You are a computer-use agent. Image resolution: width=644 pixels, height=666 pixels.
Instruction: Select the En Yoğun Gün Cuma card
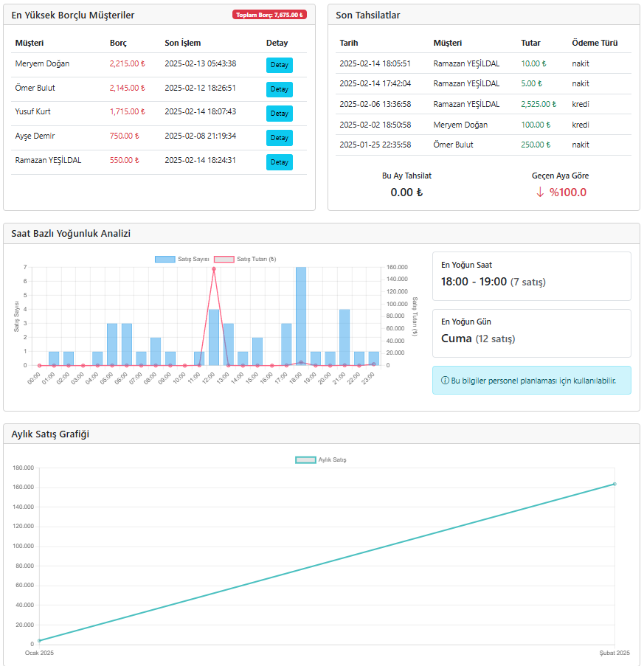tap(531, 333)
